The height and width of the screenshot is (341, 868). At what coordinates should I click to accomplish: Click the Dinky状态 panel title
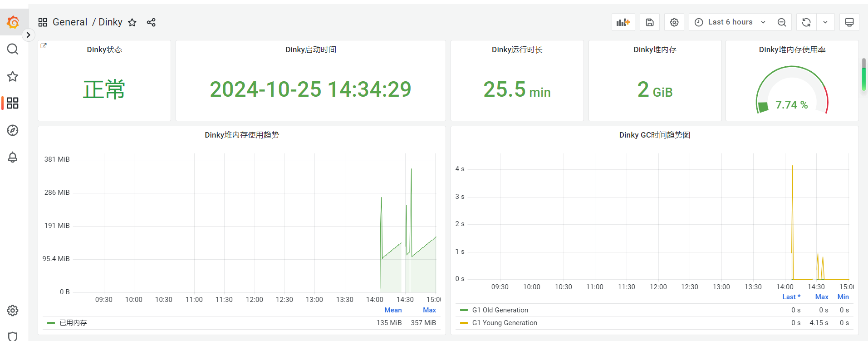click(104, 49)
